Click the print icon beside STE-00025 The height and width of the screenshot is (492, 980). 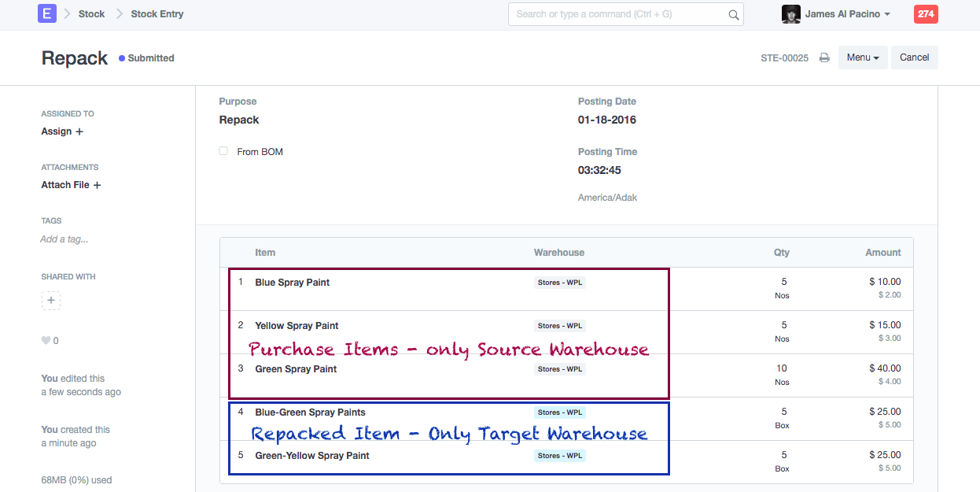pyautogui.click(x=824, y=57)
